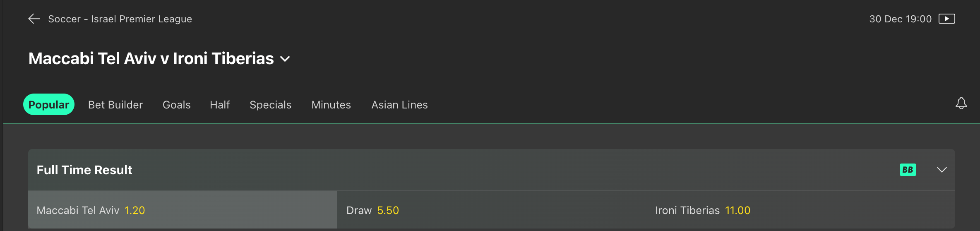Click the Maccabi Tel Aviv v Ironi Tiberias title
Screen dimensions: 980x231
coord(151,59)
